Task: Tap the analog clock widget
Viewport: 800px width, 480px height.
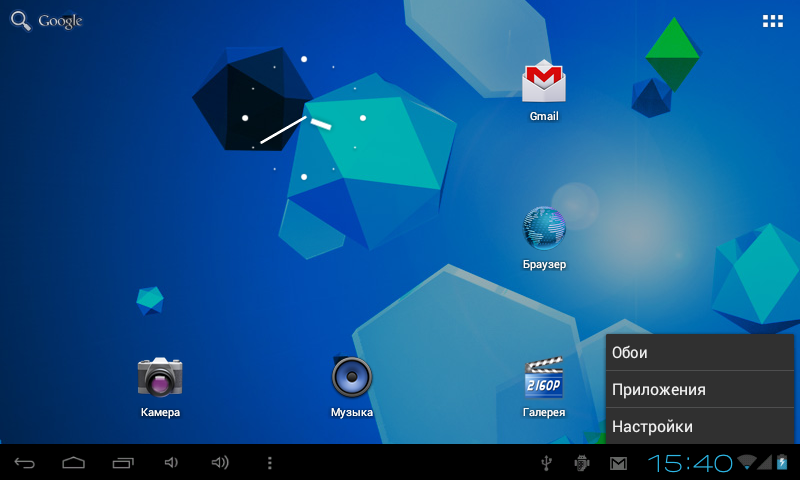Action: coord(304,118)
